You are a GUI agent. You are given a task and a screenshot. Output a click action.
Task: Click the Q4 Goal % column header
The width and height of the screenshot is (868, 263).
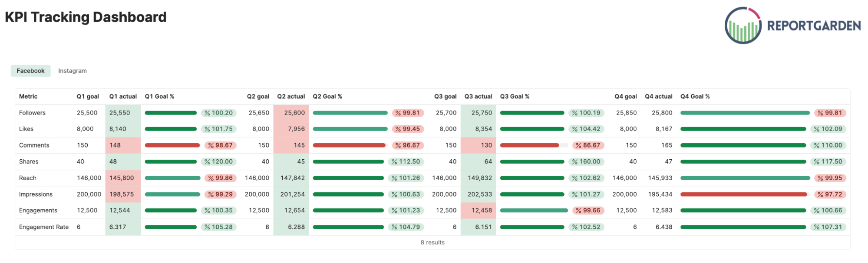click(x=695, y=96)
